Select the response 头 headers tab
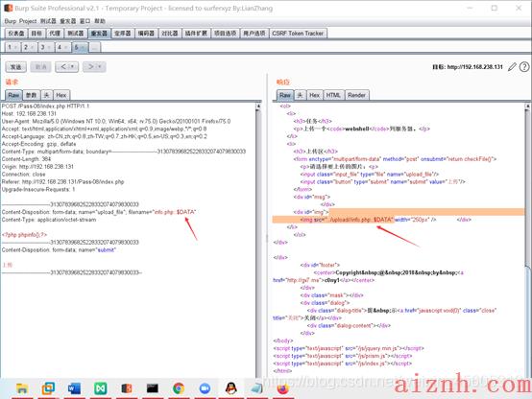Viewport: 532px width, 399px height. [300, 95]
